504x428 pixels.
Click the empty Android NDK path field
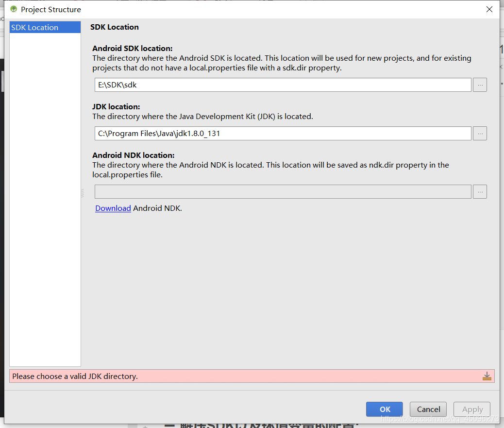(x=283, y=191)
